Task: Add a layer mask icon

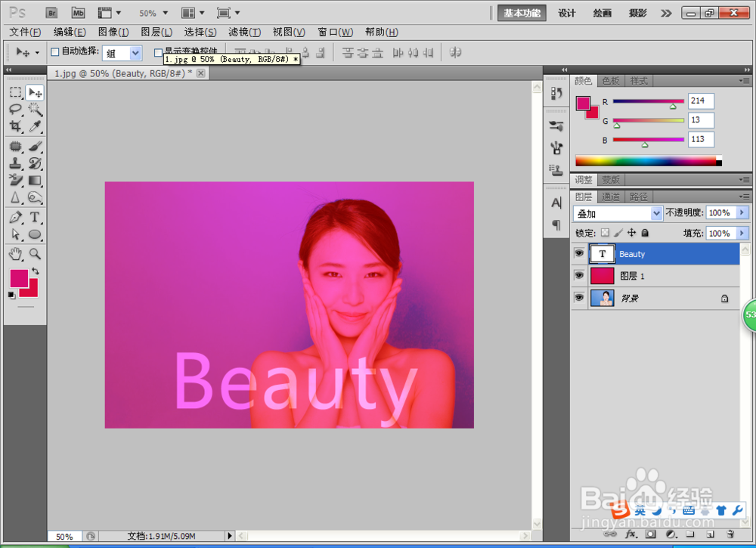Action: tap(651, 534)
